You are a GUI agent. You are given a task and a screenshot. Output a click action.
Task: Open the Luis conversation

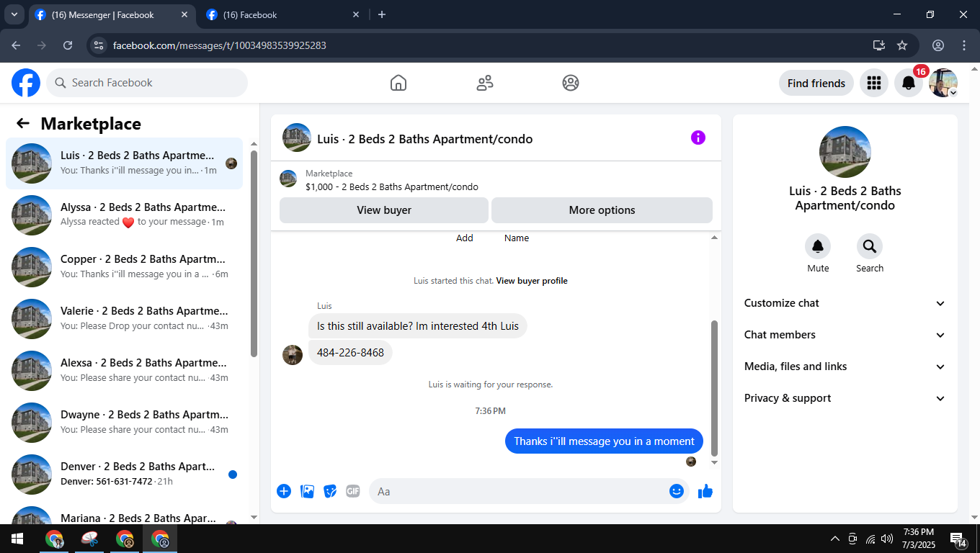coord(124,163)
